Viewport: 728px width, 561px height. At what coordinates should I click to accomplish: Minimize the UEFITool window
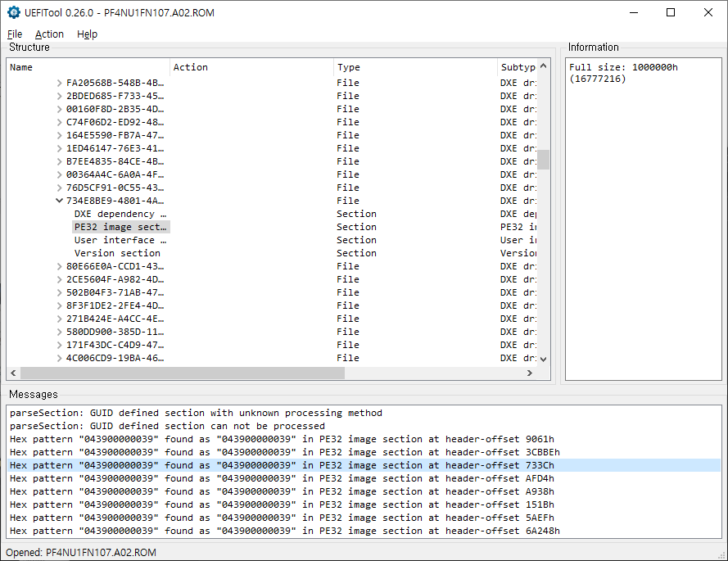pos(634,12)
